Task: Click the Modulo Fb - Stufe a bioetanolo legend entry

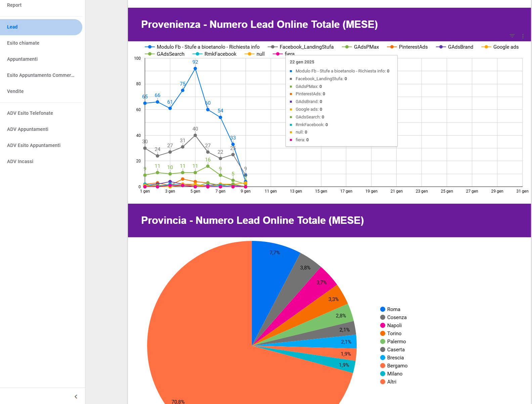Action: (202, 47)
